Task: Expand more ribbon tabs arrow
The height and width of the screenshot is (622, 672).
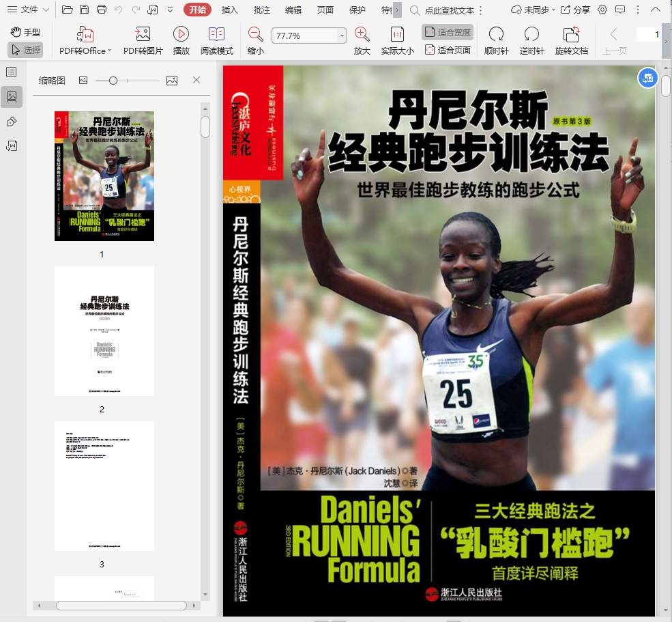Action: coord(397,10)
